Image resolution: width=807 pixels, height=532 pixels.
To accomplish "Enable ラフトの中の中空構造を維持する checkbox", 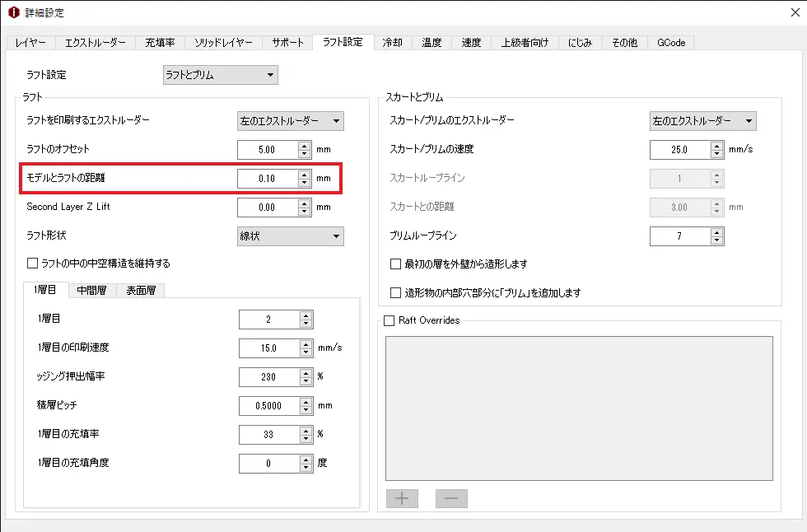I will [33, 264].
